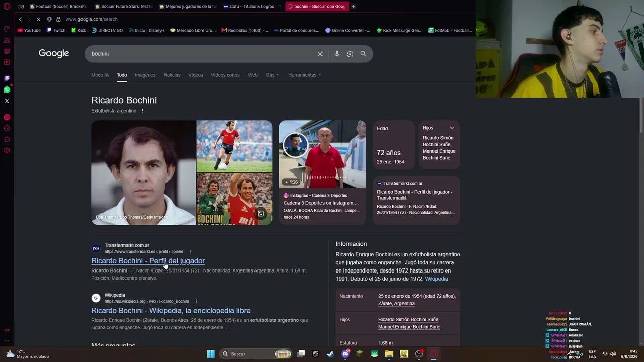The image size is (644, 362).
Task: Go to Google homepage via the logo
Action: [x=54, y=54]
